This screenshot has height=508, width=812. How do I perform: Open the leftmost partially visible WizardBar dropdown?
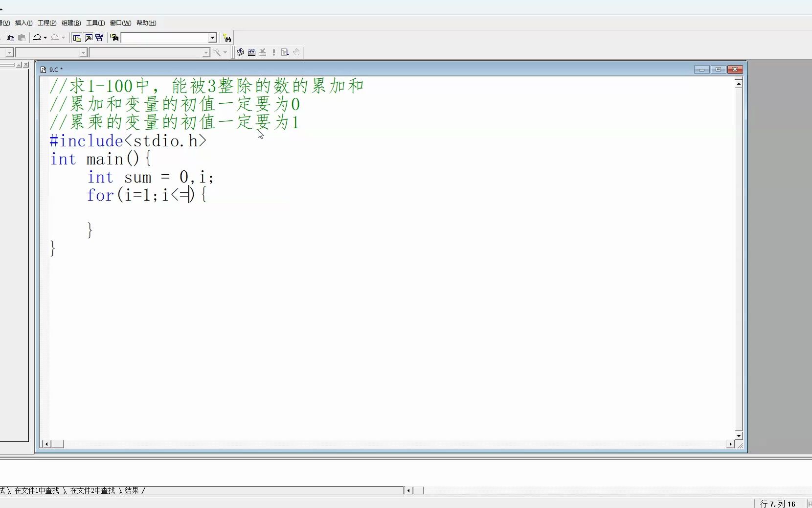[x=9, y=52]
